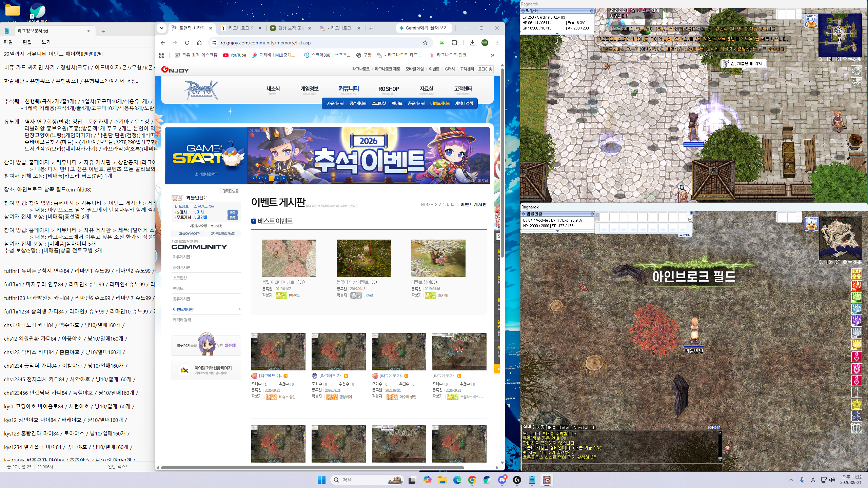868x488 pixels.
Task: Click Chrome reload page button
Action: click(187, 43)
